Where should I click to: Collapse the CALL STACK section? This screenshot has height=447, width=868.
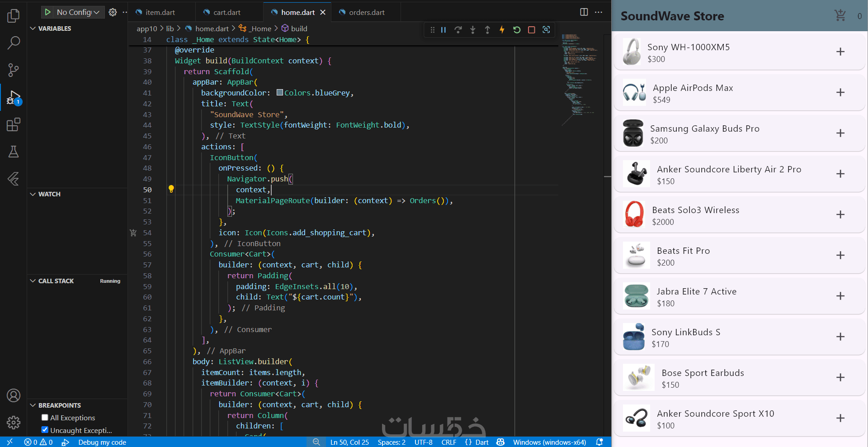coord(33,281)
